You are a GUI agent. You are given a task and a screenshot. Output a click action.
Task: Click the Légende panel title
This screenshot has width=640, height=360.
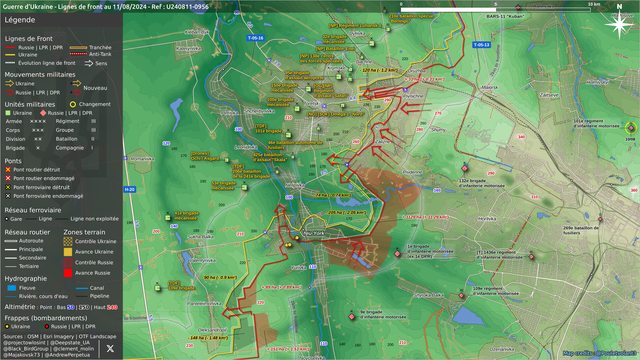pos(20,20)
